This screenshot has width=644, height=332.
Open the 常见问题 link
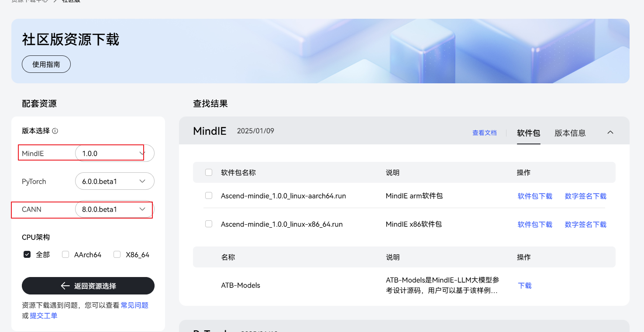134,305
